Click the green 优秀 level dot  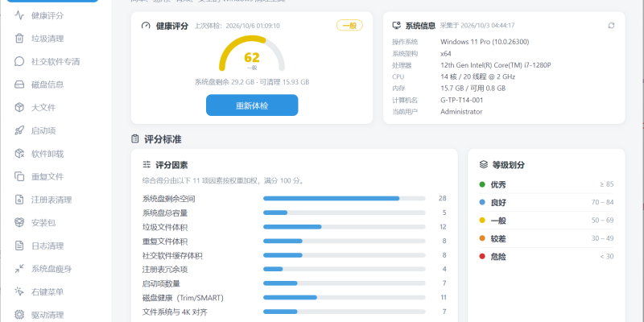click(482, 184)
